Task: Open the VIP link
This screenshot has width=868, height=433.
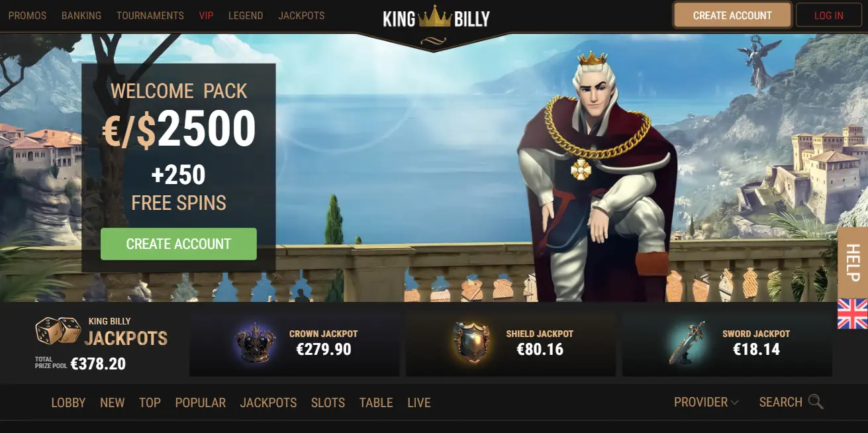Action: click(x=206, y=15)
